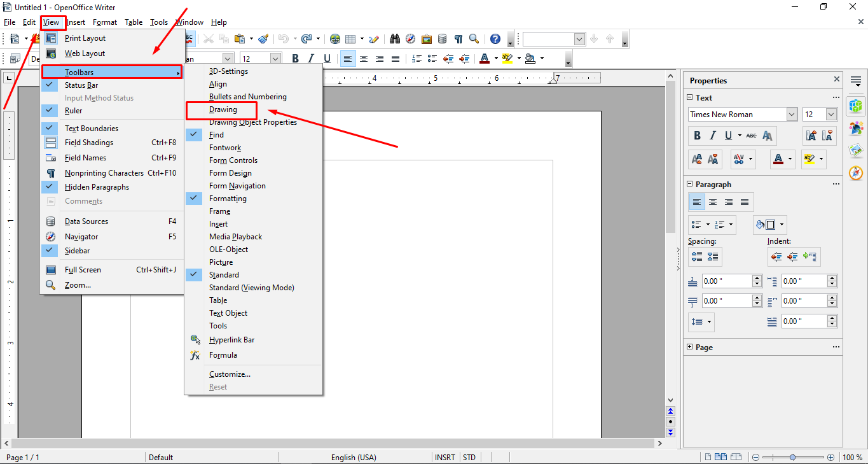Open the Tools menu
The height and width of the screenshot is (464, 868).
coord(159,22)
